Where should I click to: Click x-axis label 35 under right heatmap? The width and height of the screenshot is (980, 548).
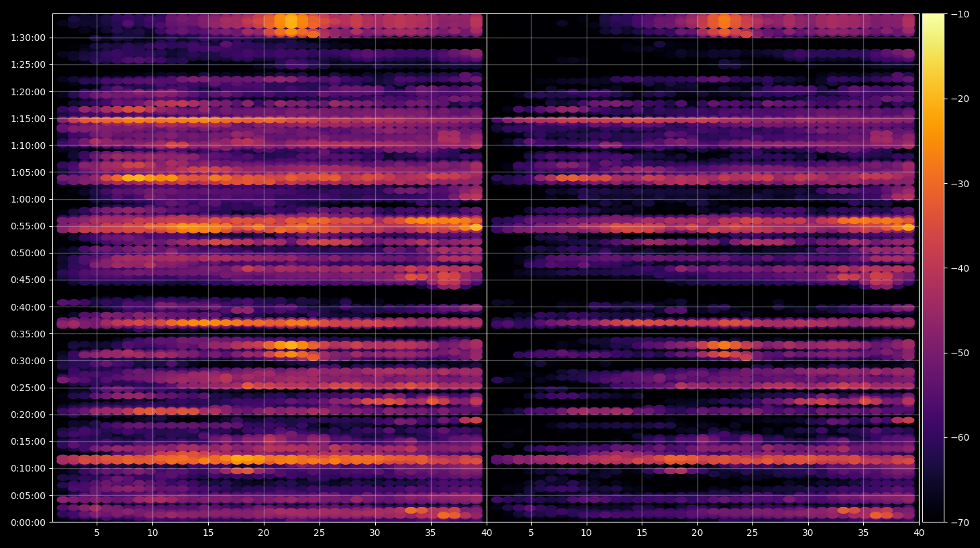point(863,533)
